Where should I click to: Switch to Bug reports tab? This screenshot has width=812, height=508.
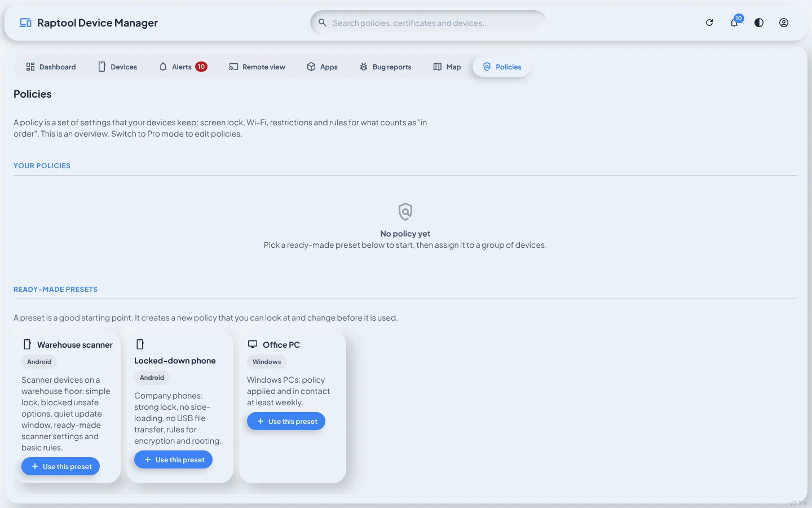tap(385, 67)
